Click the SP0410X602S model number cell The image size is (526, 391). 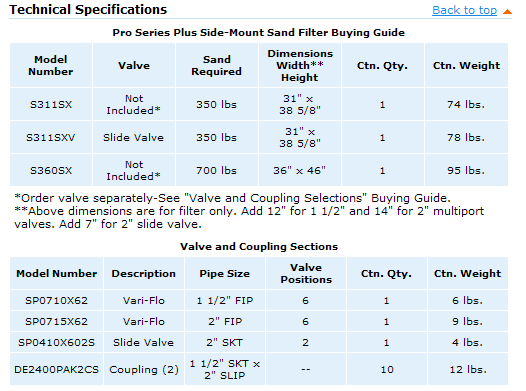tap(56, 342)
